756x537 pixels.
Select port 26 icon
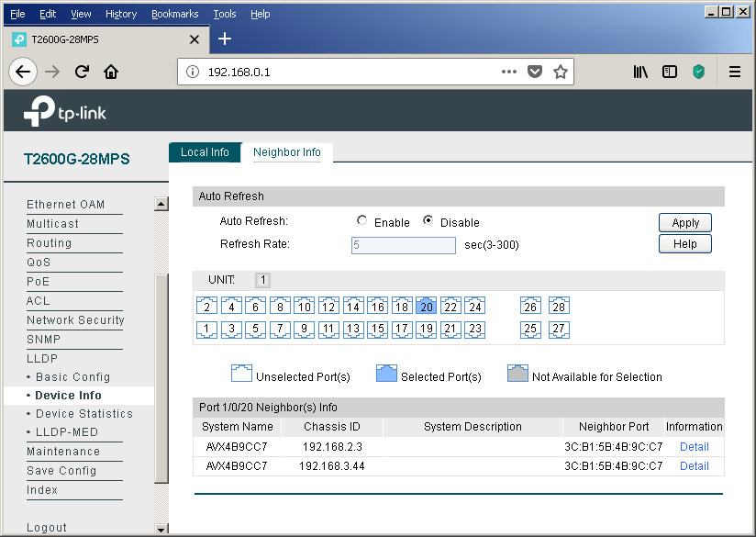point(530,306)
